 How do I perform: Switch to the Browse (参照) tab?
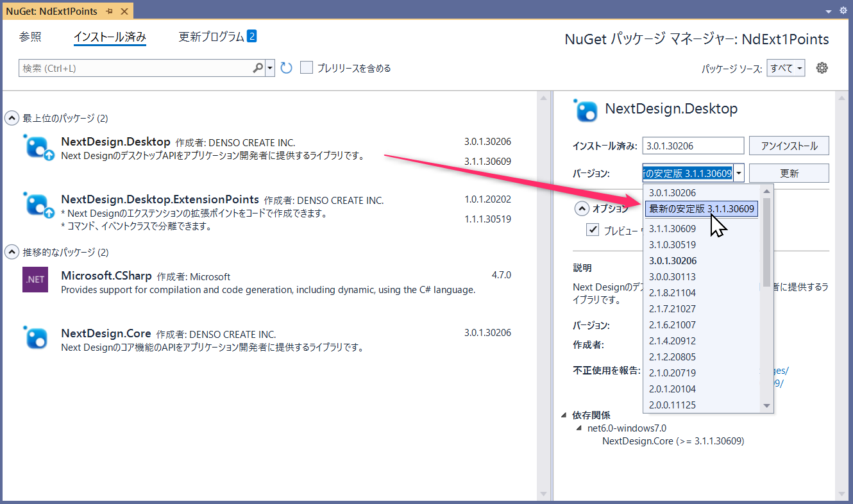30,37
